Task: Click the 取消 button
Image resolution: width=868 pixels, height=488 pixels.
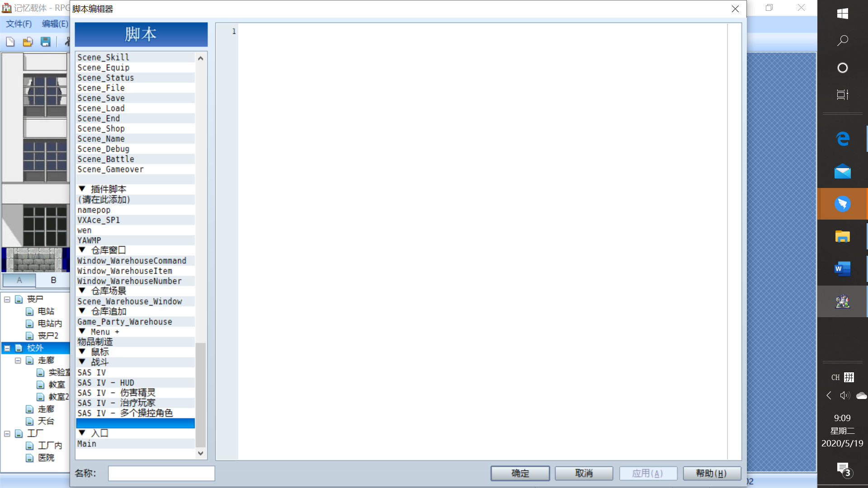Action: (x=584, y=473)
